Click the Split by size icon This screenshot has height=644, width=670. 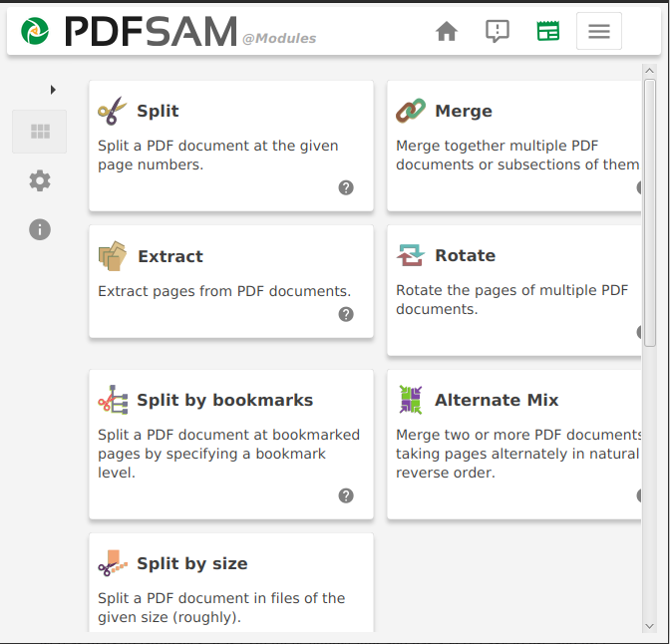[x=113, y=563]
